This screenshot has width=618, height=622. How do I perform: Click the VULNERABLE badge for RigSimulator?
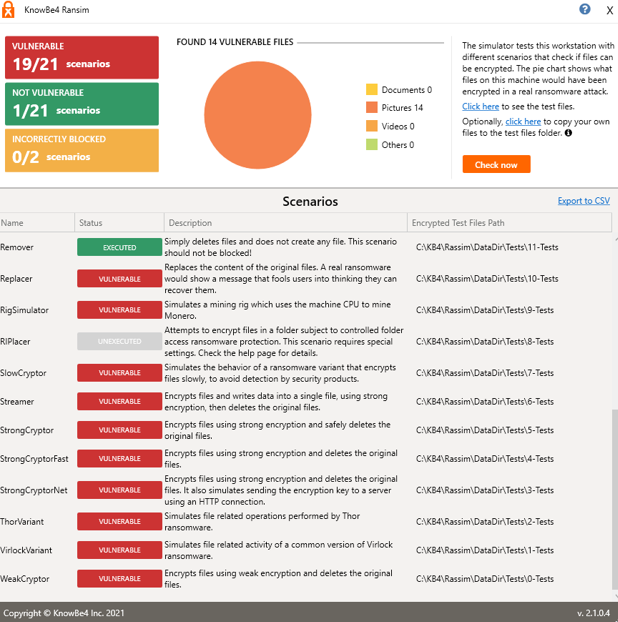click(119, 310)
